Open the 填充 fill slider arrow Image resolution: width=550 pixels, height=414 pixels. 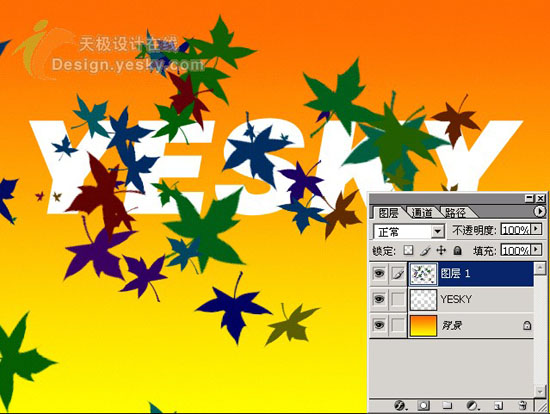[536, 250]
